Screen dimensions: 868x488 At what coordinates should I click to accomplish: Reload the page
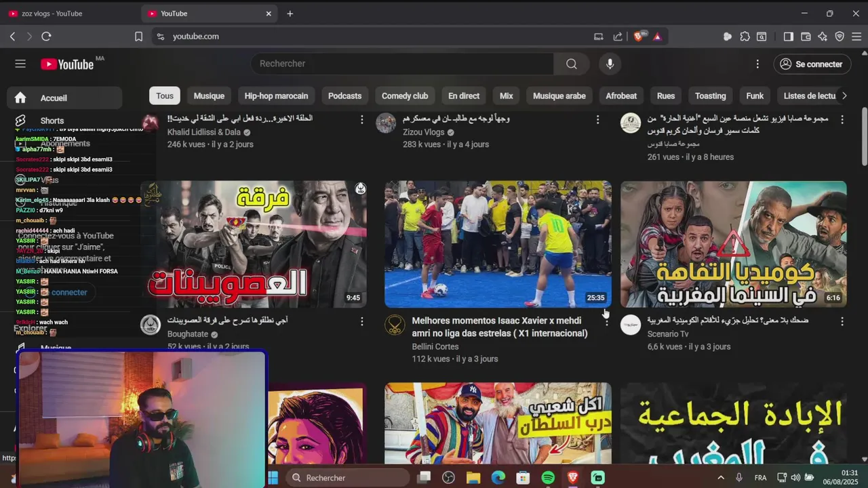[x=46, y=37]
